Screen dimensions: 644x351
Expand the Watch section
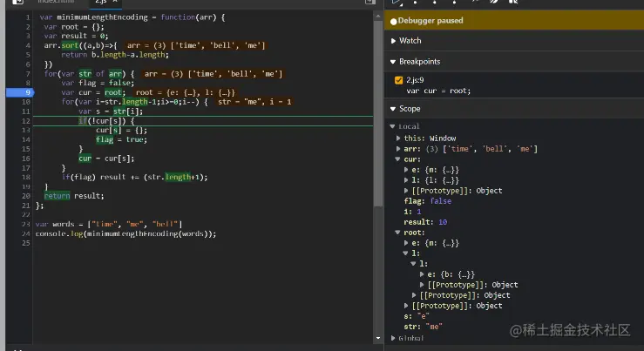click(x=393, y=41)
